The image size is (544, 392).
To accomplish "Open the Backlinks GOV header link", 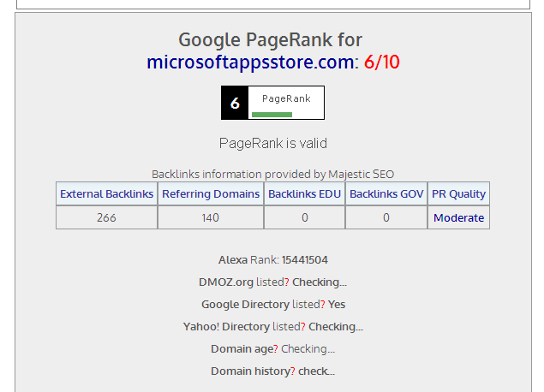I will click(386, 193).
